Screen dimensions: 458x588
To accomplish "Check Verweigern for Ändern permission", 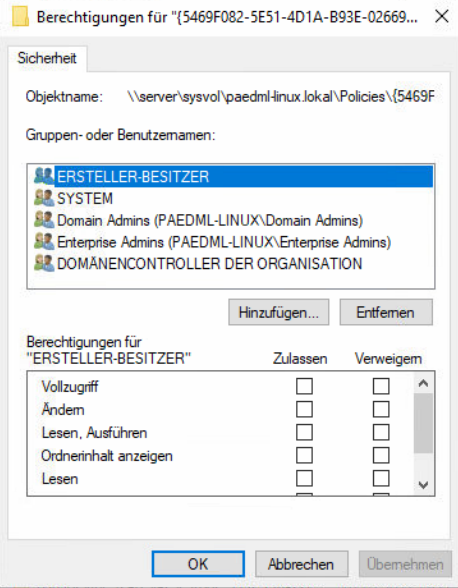I will click(381, 410).
